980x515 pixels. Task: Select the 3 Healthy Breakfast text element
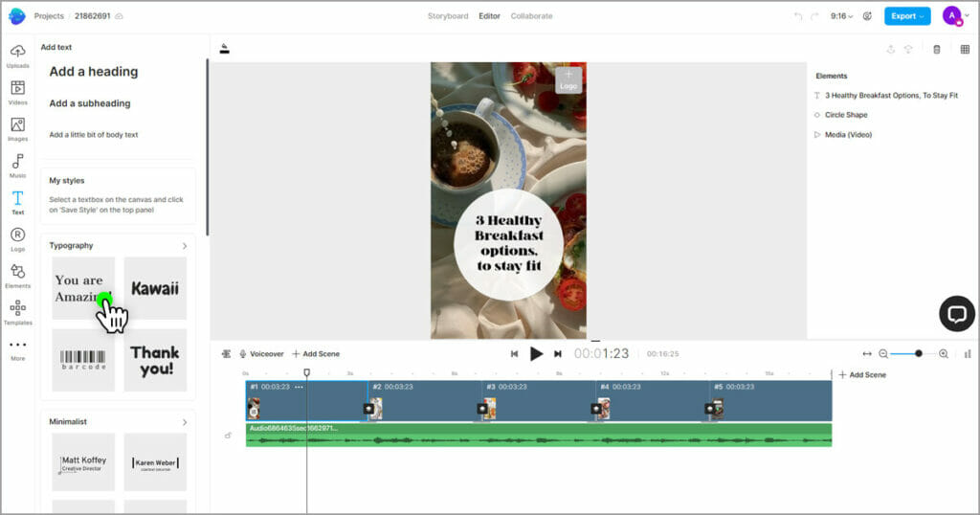(886, 96)
